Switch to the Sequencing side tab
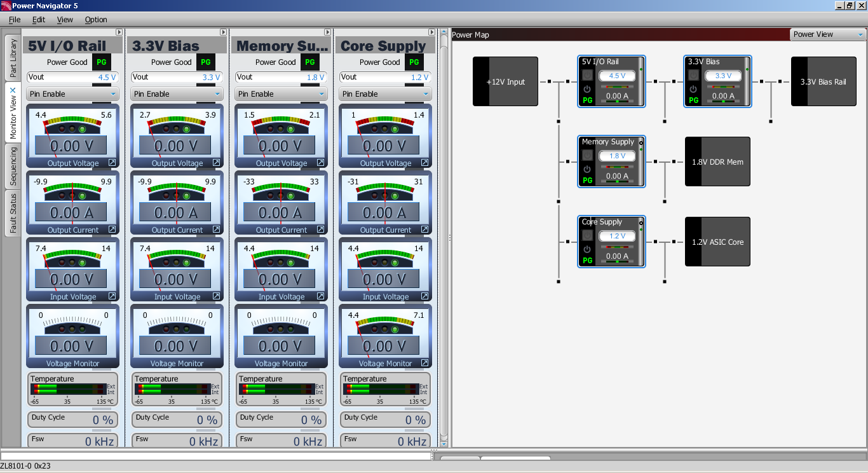868x473 pixels. coord(13,166)
